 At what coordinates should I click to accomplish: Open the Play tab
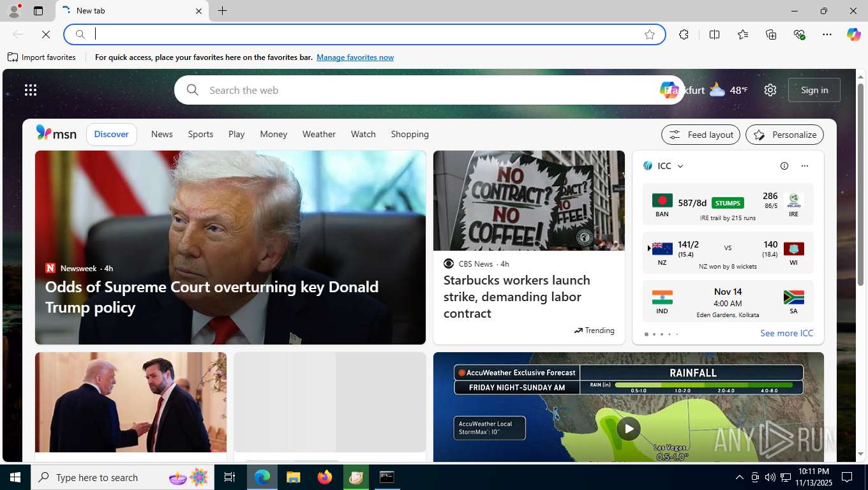pos(237,134)
